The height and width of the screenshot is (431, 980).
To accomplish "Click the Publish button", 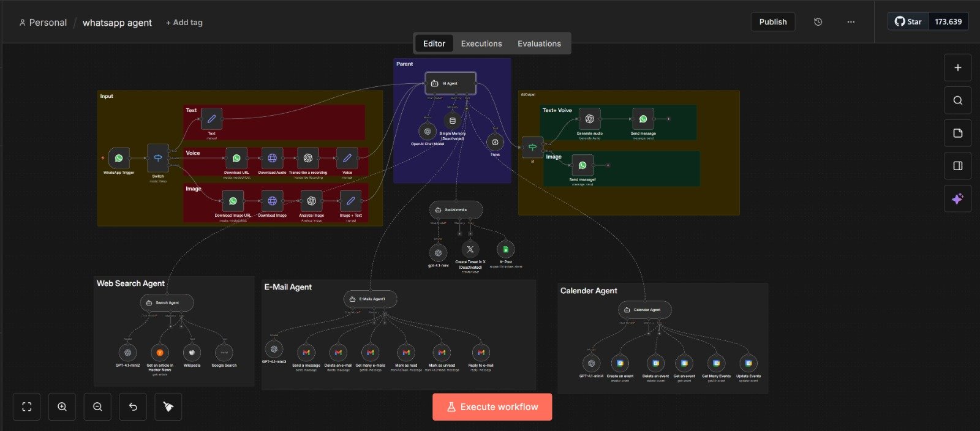I will (773, 22).
